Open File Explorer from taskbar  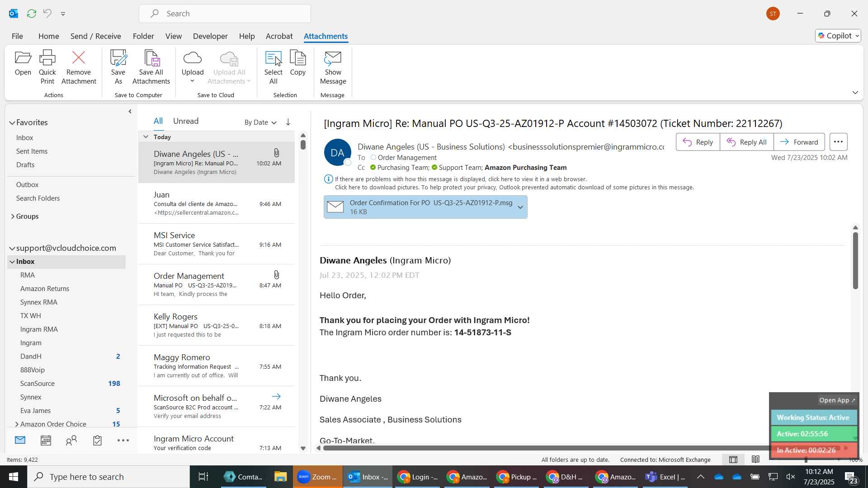[x=280, y=477]
